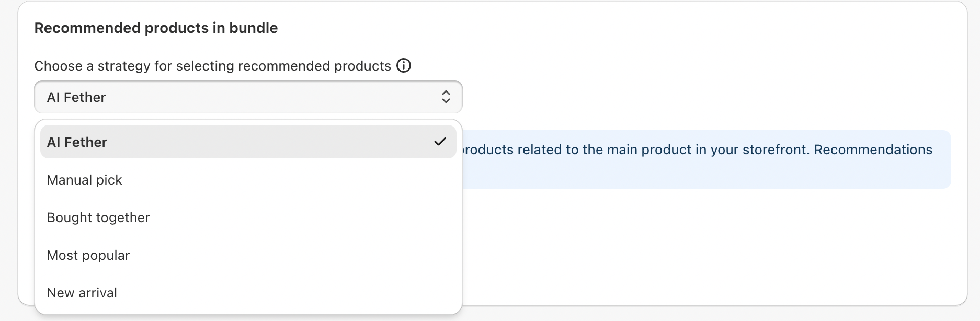The image size is (980, 321).
Task: Open the strategy dropdown showing AI Fether
Action: coord(248,97)
